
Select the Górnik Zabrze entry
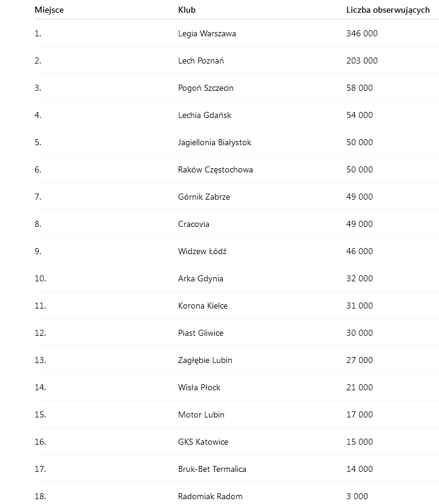pos(204,197)
